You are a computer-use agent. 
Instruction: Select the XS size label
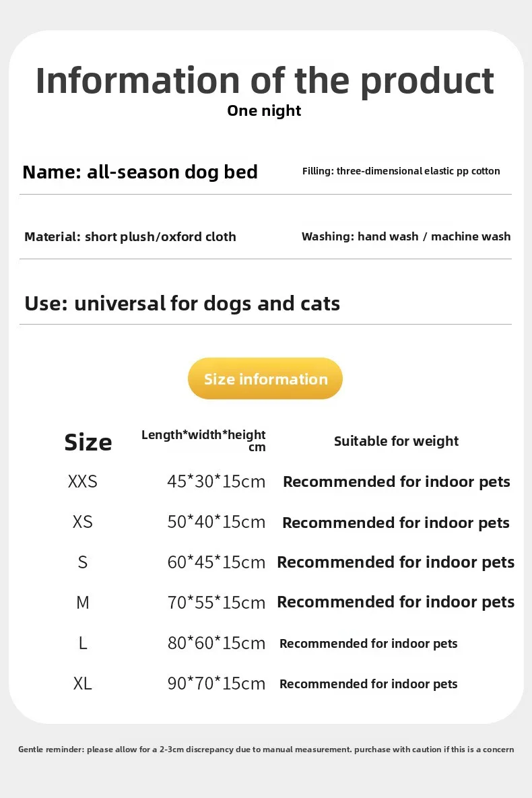[x=83, y=522]
